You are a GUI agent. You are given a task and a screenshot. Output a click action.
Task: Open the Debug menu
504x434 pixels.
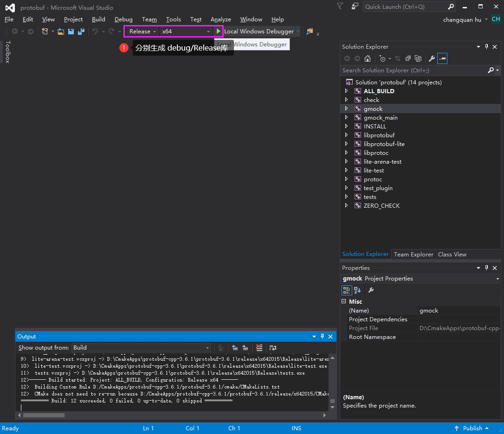(123, 19)
